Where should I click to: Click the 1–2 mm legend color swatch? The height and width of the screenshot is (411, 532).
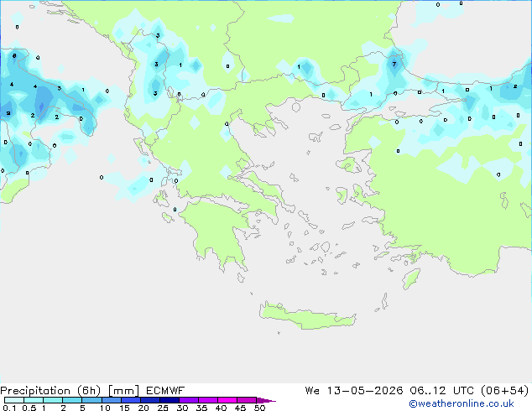coord(53,400)
